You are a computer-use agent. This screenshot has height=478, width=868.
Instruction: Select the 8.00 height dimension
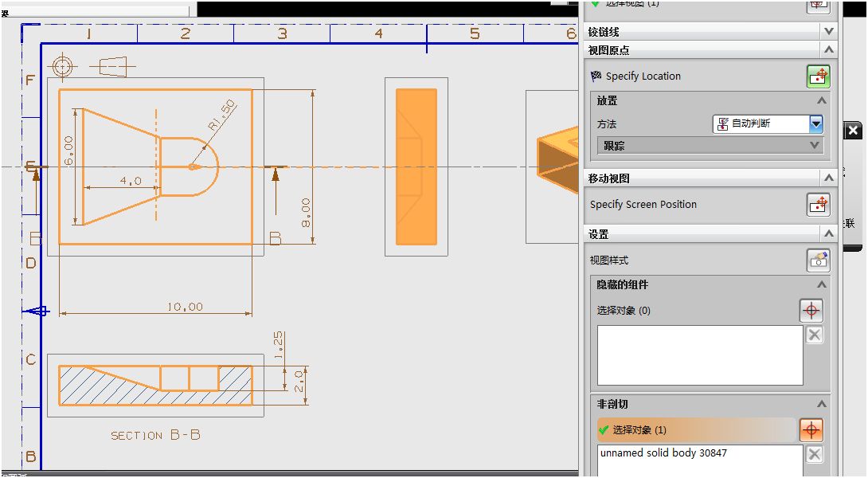306,214
